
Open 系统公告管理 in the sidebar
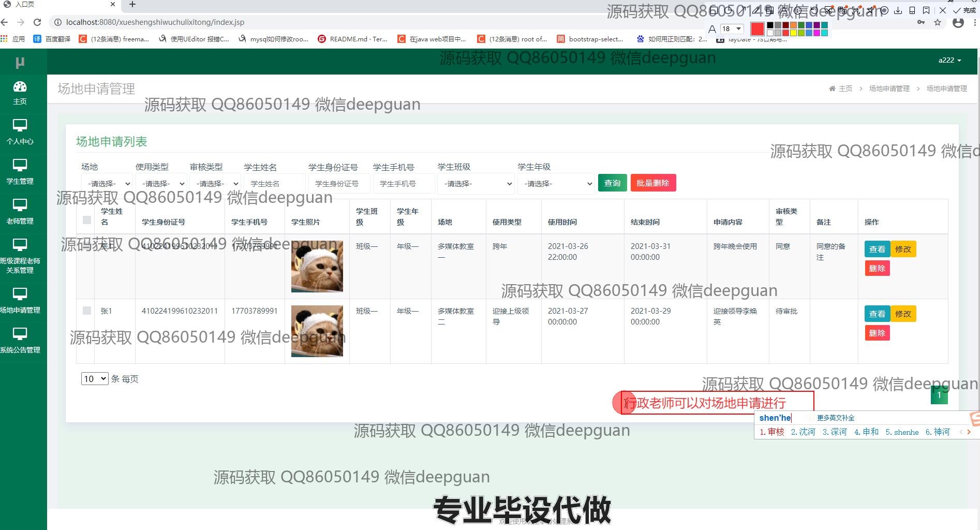coord(20,340)
